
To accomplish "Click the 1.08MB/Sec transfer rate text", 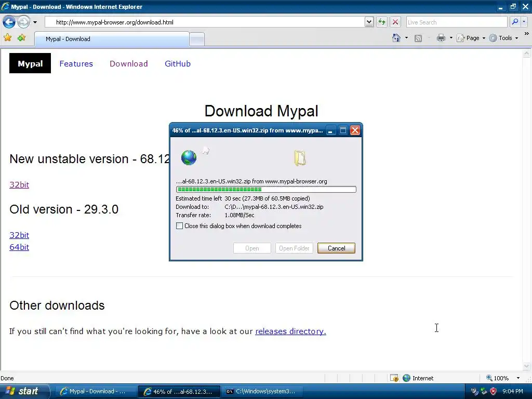I will (x=239, y=215).
